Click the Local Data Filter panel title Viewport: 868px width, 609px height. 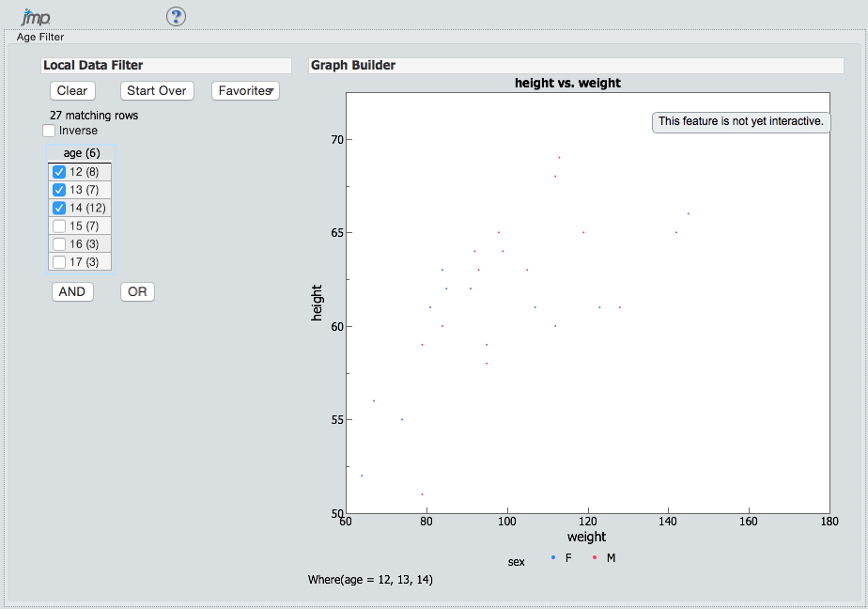[x=93, y=66]
